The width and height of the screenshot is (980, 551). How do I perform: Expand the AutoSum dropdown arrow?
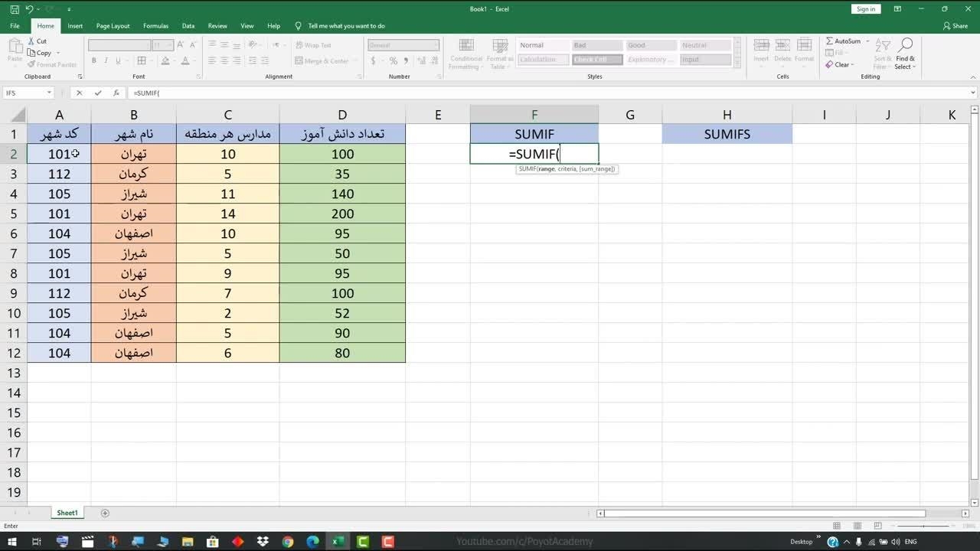[x=866, y=41]
